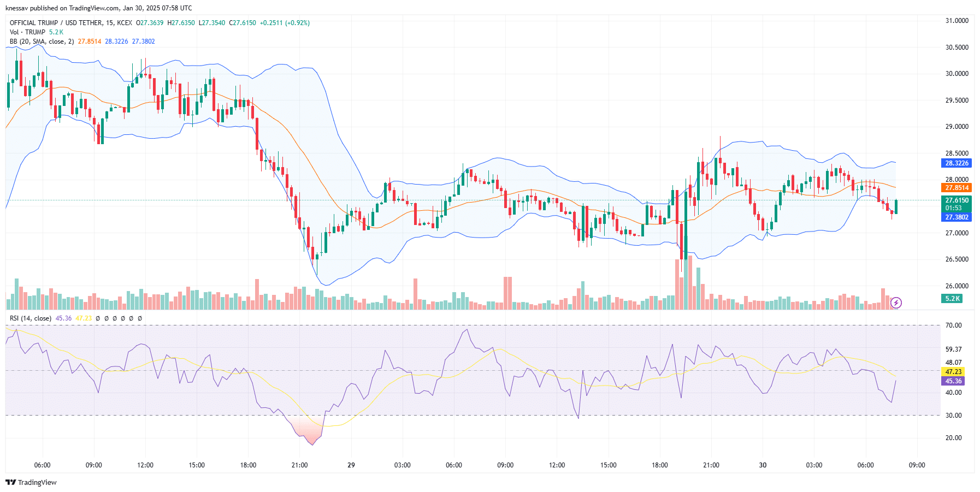
Task: Click the 70.00 RSI axis label
Action: coord(954,325)
